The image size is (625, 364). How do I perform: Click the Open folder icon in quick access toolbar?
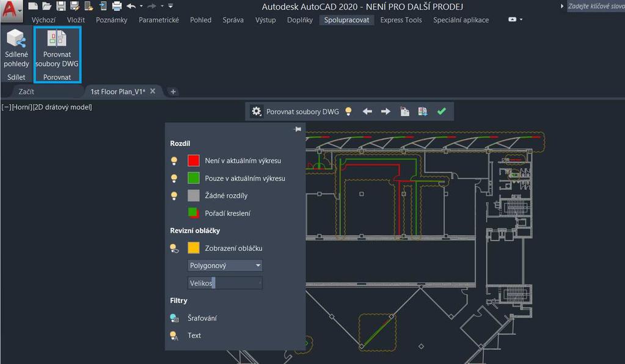tap(47, 6)
